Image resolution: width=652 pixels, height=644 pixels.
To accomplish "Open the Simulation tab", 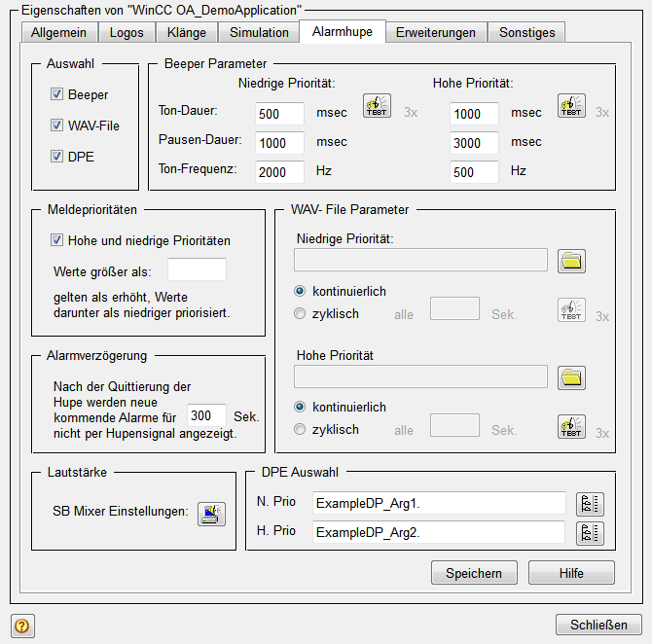I will (x=259, y=32).
